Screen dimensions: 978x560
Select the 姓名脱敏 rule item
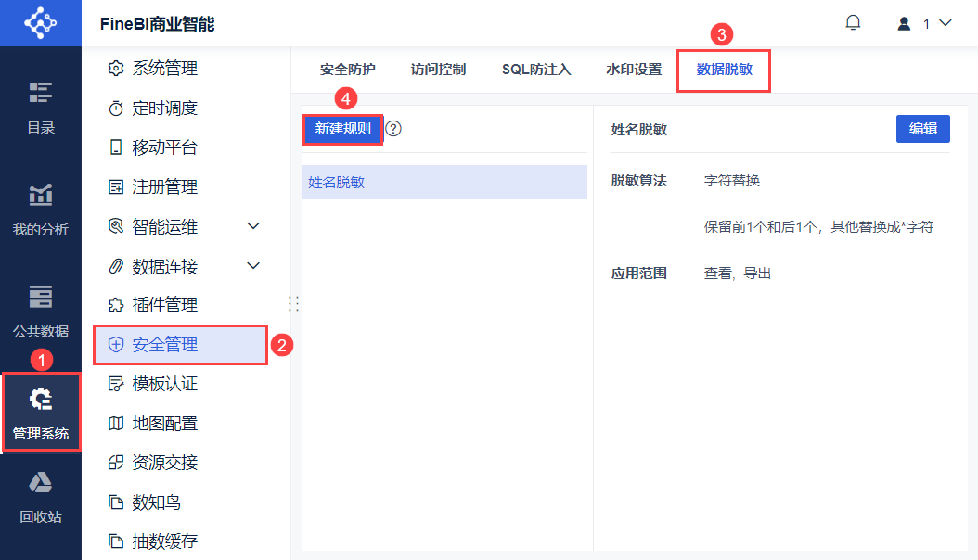coord(444,183)
